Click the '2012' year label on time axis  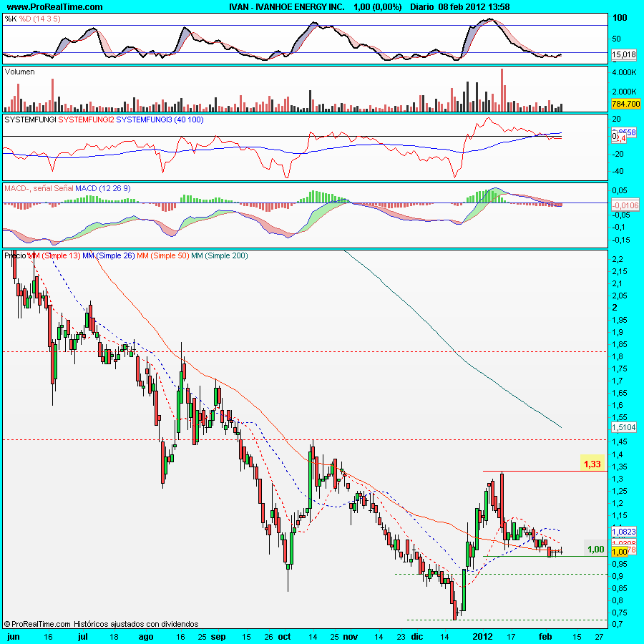point(482,637)
